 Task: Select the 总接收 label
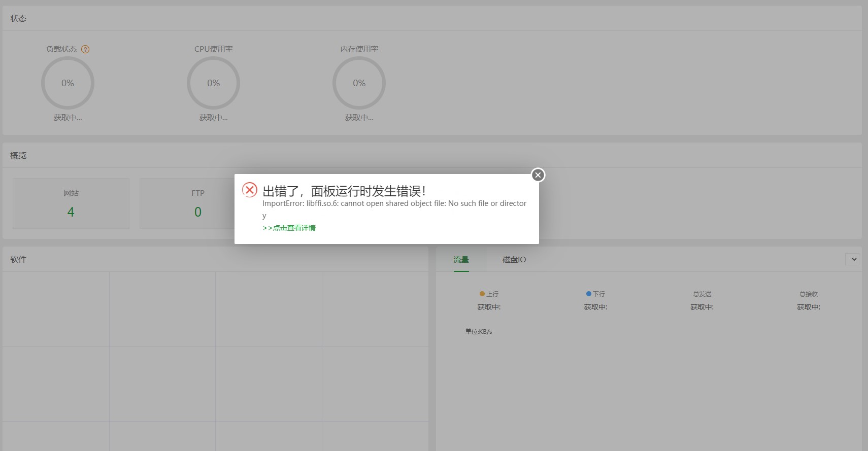809,294
